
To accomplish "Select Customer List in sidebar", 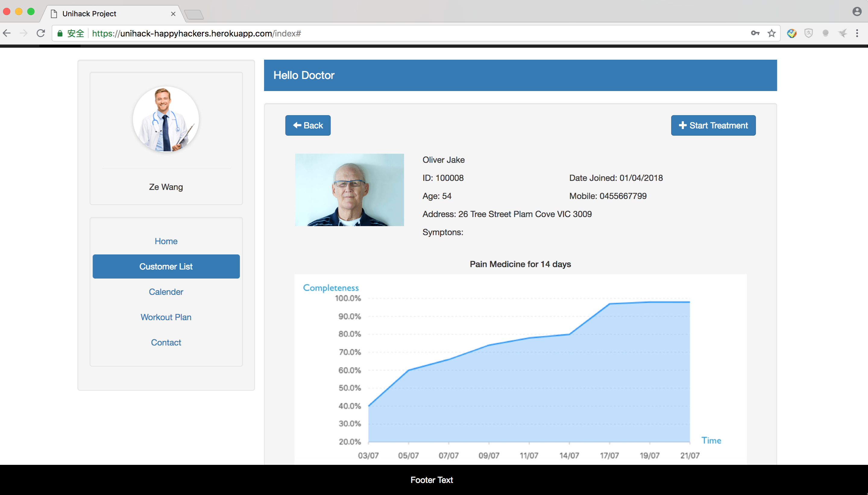I will tap(166, 266).
